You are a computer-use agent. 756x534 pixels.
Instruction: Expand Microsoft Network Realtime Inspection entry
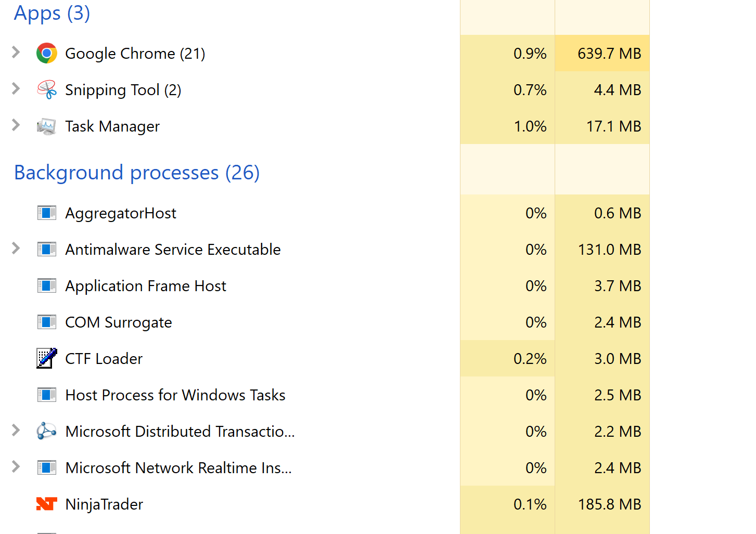[x=16, y=467]
